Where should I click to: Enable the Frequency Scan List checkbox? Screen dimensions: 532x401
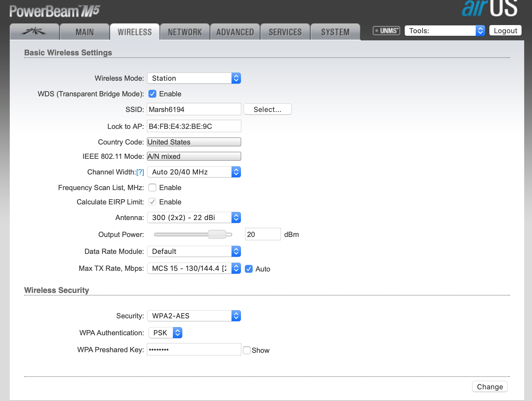(x=152, y=188)
